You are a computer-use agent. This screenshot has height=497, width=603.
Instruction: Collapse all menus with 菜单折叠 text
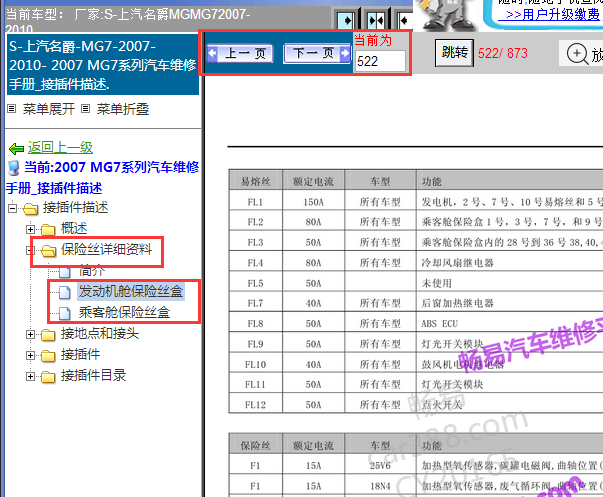(x=123, y=109)
